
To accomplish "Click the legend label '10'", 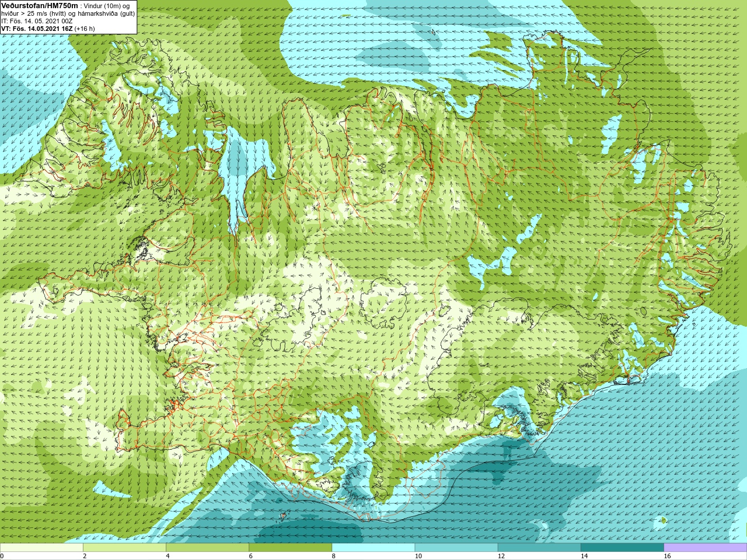I will coord(418,556).
